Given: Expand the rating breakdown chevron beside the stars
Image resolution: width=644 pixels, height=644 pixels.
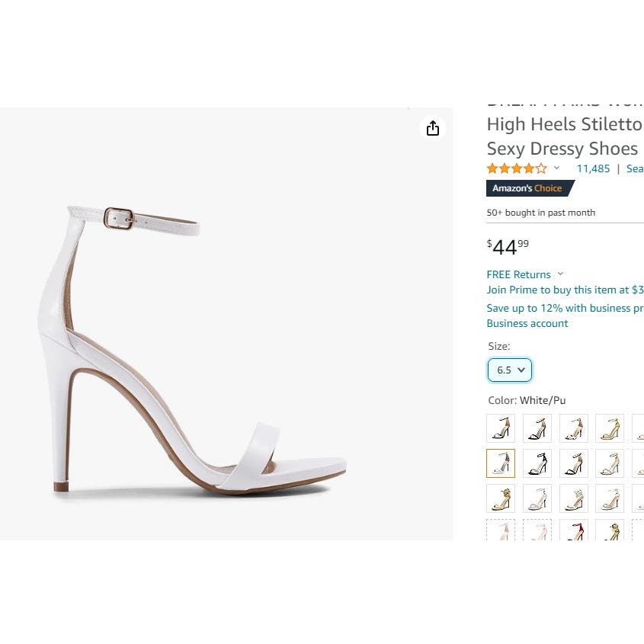Looking at the screenshot, I should click(556, 168).
